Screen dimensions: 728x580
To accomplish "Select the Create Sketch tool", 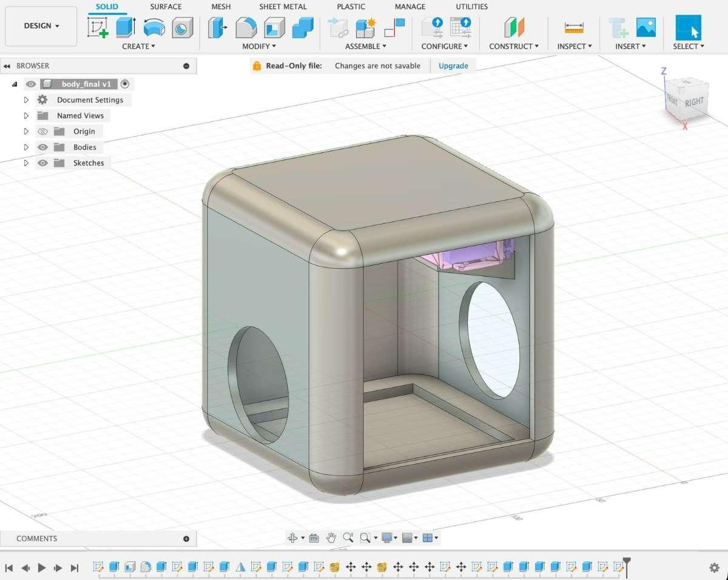I will point(98,27).
